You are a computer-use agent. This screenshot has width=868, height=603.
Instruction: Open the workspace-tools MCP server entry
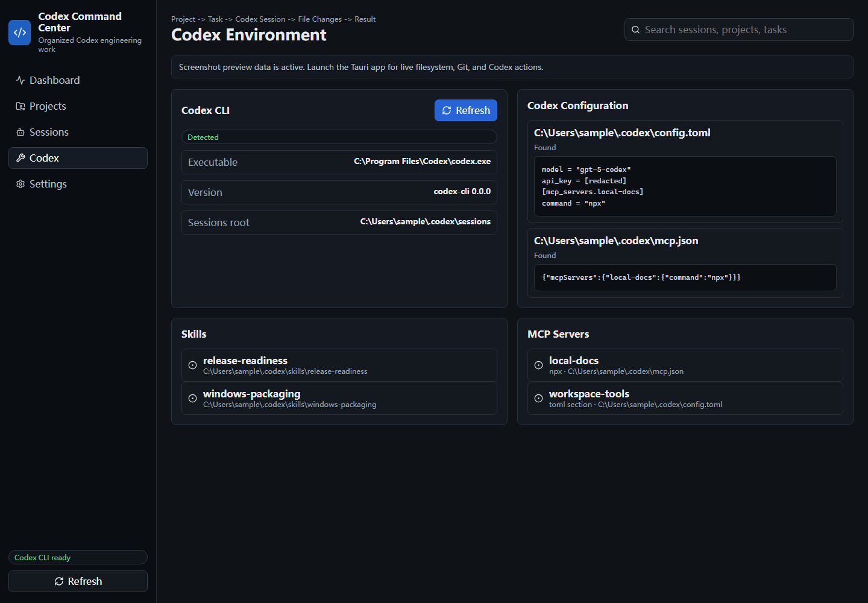coord(685,398)
